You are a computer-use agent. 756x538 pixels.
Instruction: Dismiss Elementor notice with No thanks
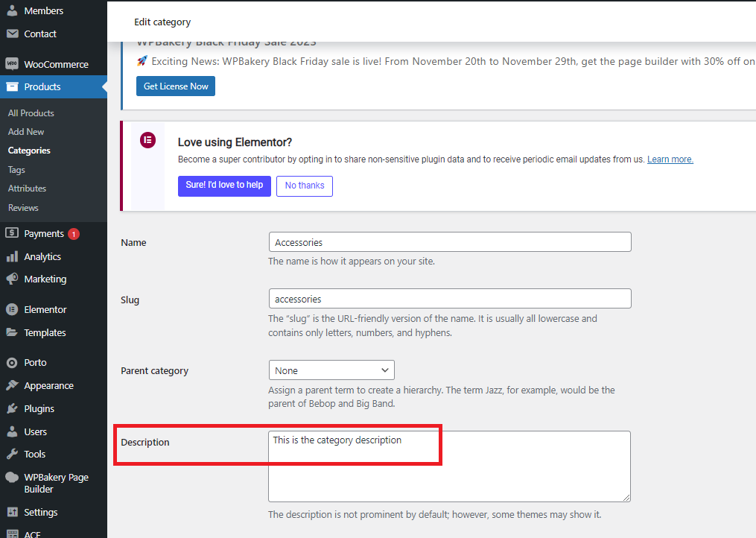pos(305,186)
